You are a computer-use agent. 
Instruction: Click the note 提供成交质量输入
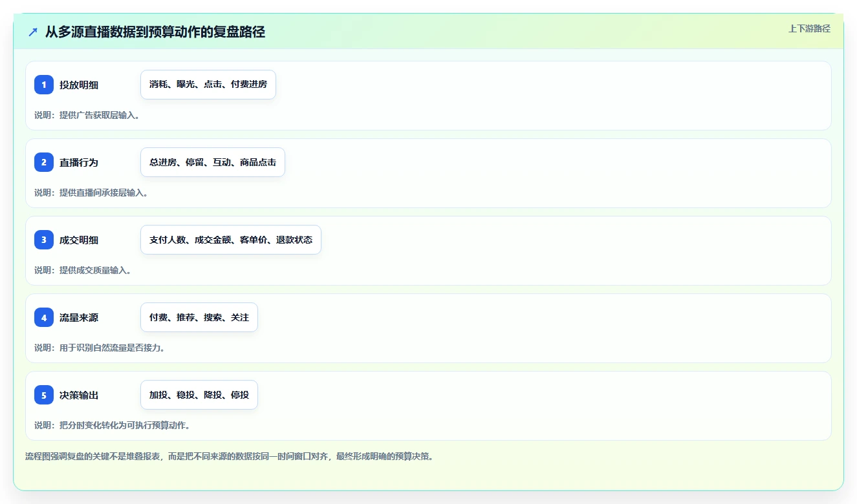pos(95,270)
